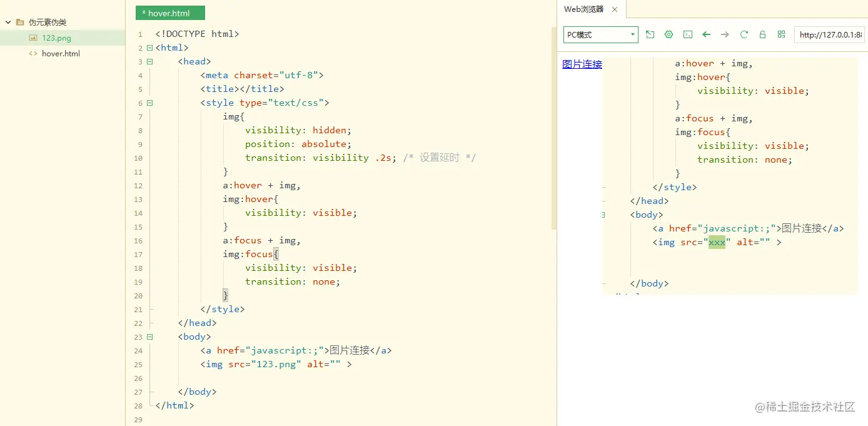Screen dimensions: 868x426
Task: Select the 伪元素伪类 project folder name
Action: click(x=48, y=22)
